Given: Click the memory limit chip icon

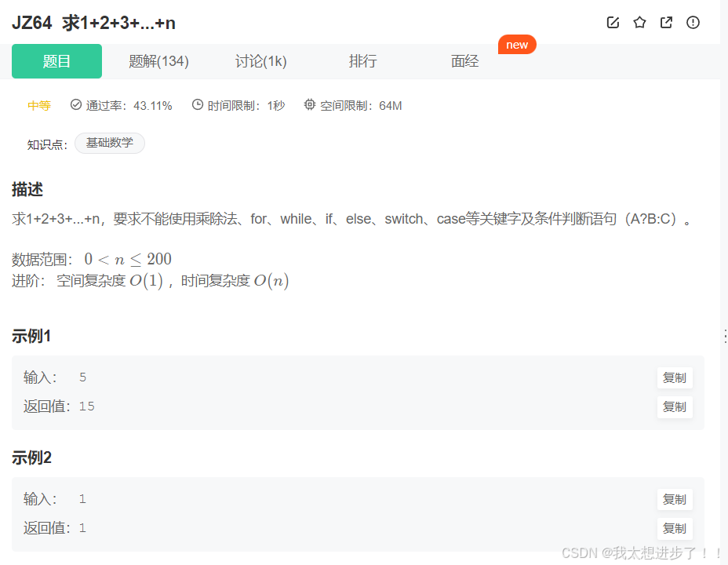Looking at the screenshot, I should (x=310, y=104).
